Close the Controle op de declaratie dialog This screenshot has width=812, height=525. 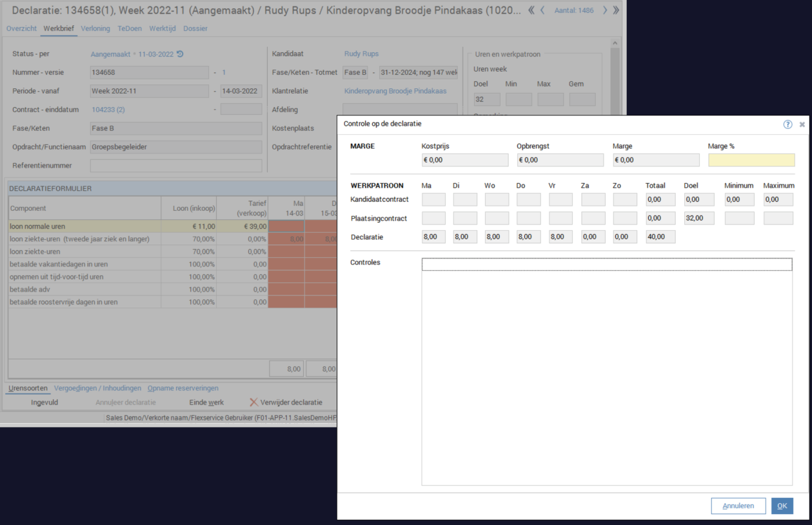[x=802, y=124]
